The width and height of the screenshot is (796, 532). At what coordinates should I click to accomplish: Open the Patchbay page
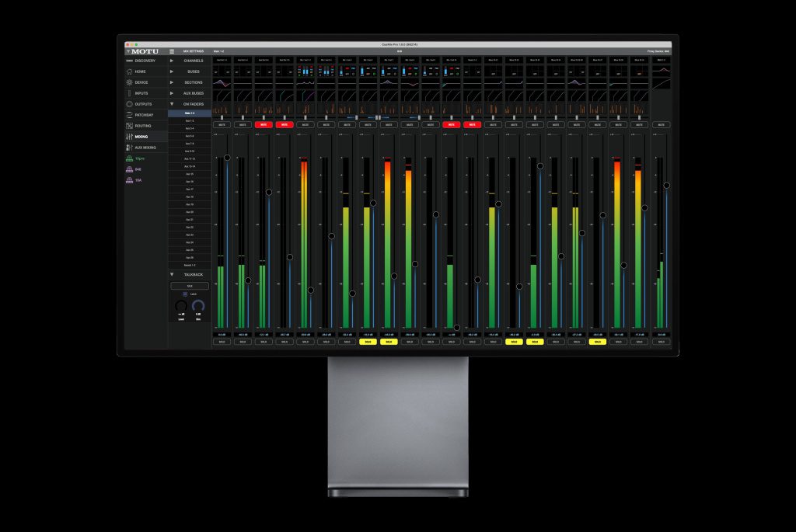pyautogui.click(x=145, y=115)
